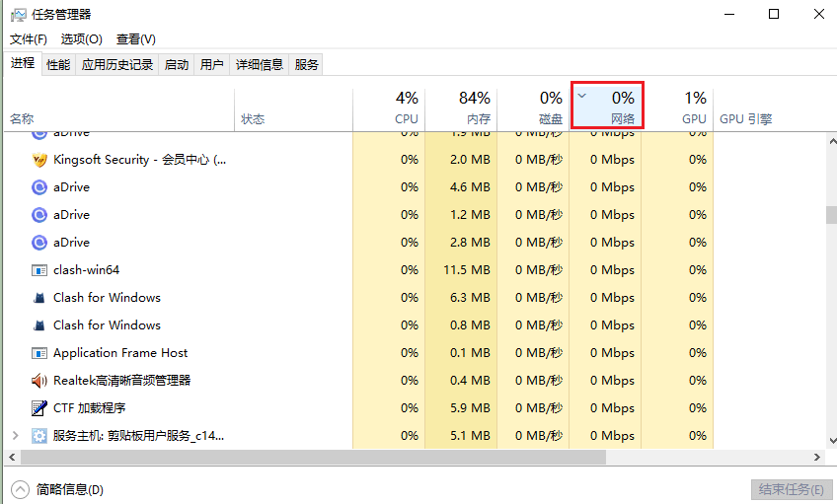Sort by the 网络 column header
The width and height of the screenshot is (837, 504).
point(607,106)
